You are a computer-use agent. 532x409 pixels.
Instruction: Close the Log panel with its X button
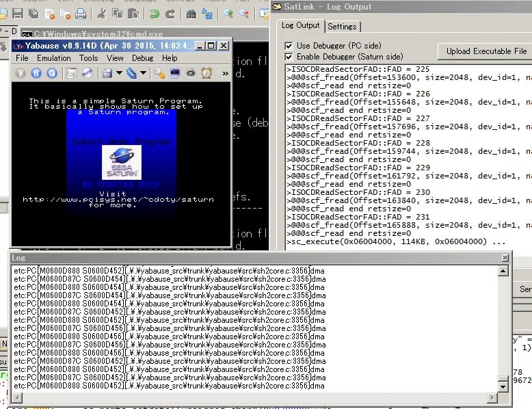click(x=505, y=258)
